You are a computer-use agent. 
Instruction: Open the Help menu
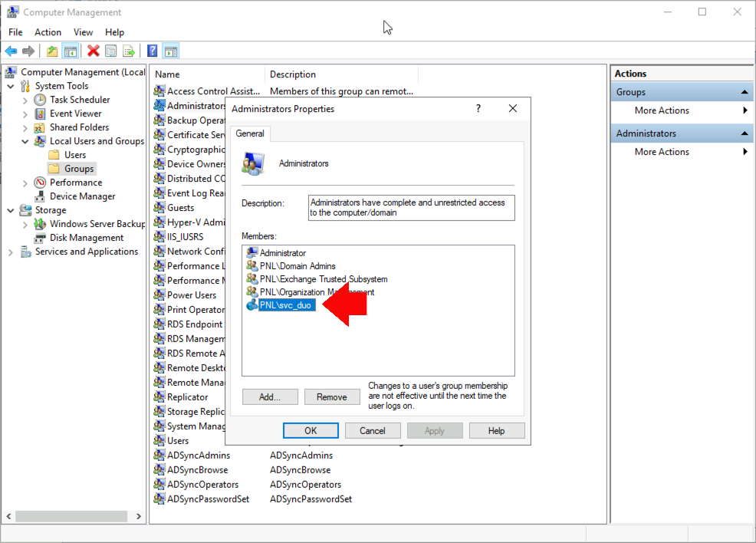click(x=115, y=32)
